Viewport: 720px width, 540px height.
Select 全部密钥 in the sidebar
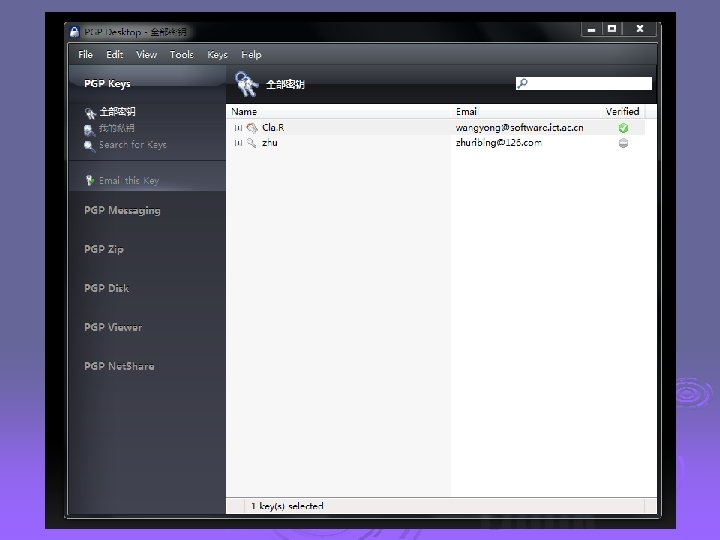118,112
